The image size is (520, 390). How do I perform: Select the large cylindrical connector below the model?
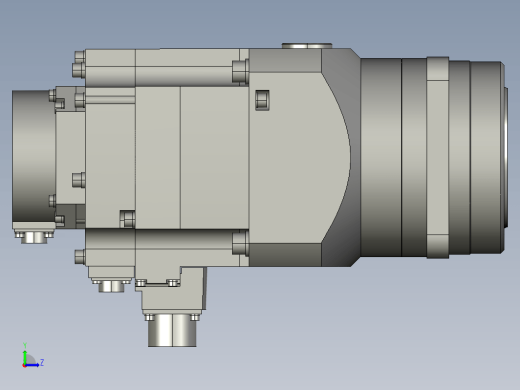[172, 330]
